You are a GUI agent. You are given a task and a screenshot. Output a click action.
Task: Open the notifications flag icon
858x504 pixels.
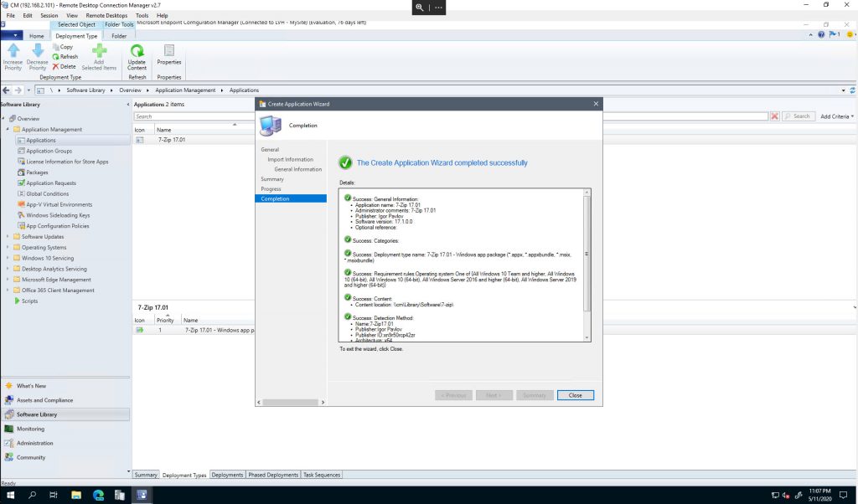833,34
